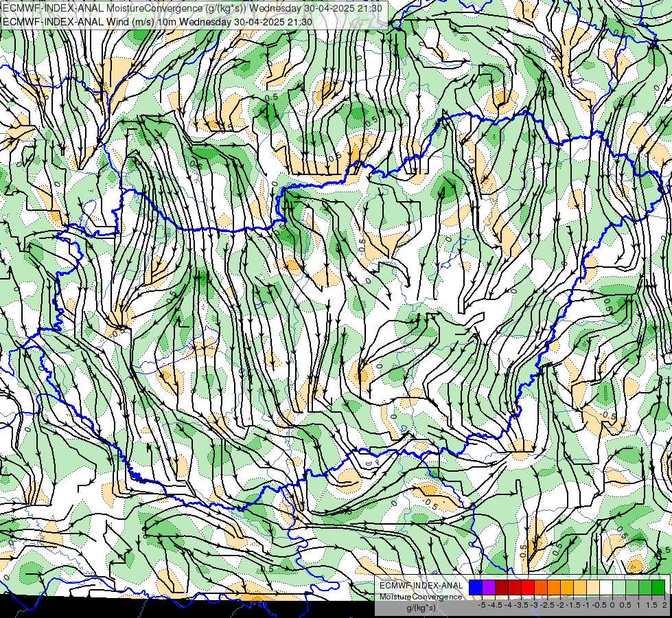Screen dimensions: 672x618
Task: Click the darkest green swatch ending at 2
Action: 658,588
